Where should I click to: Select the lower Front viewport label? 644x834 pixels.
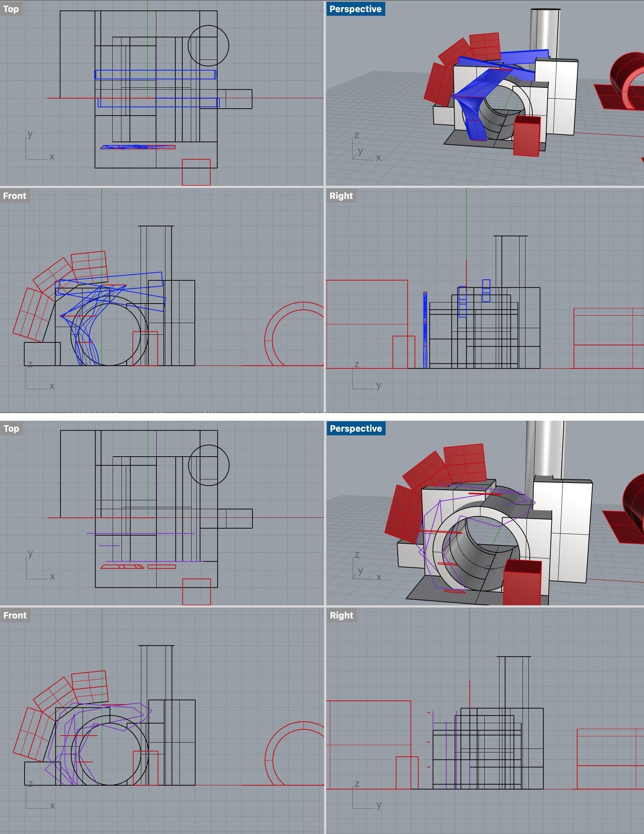[x=15, y=615]
